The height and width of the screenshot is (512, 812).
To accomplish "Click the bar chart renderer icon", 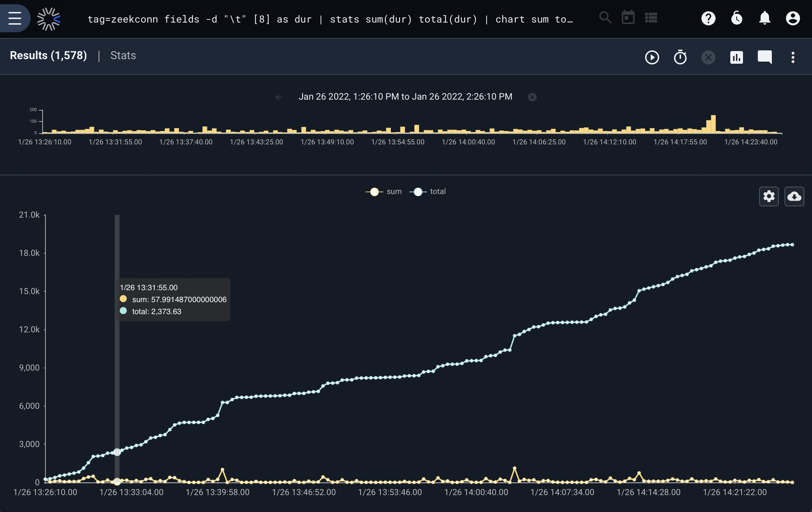I will point(737,57).
